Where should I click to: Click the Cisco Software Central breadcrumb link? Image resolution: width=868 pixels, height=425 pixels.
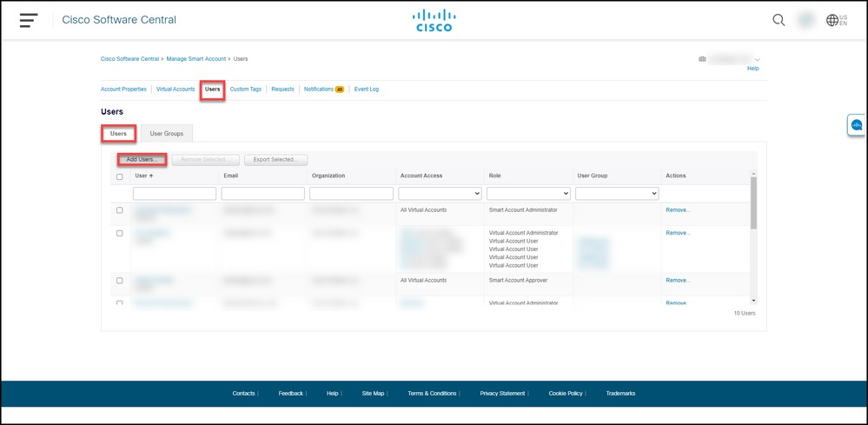tap(130, 58)
